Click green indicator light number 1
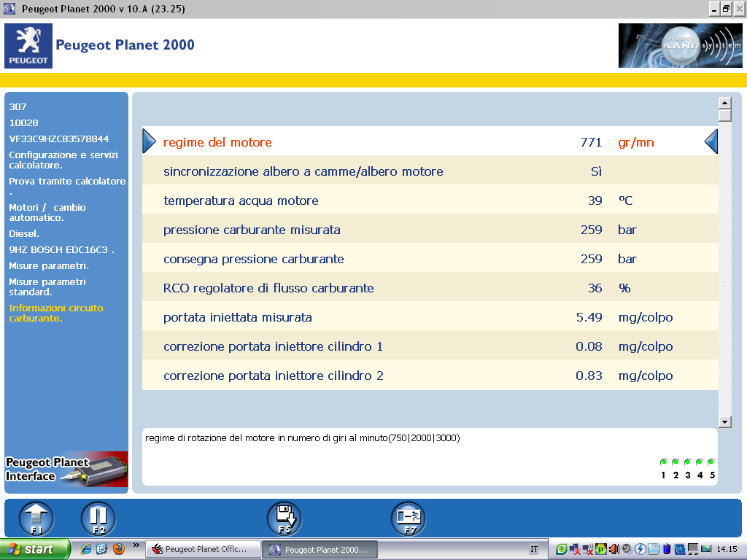747x560 pixels. (664, 462)
